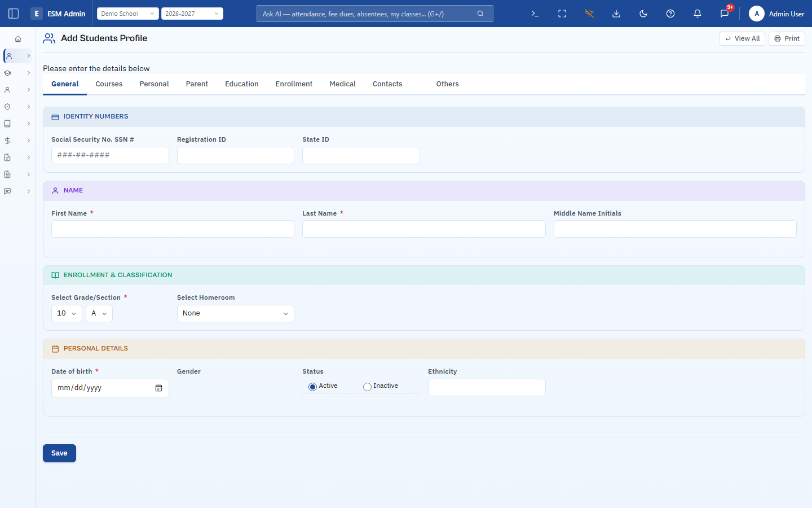812x508 pixels.
Task: Click the PERSONAL DETAILS section header
Action: coord(424,349)
